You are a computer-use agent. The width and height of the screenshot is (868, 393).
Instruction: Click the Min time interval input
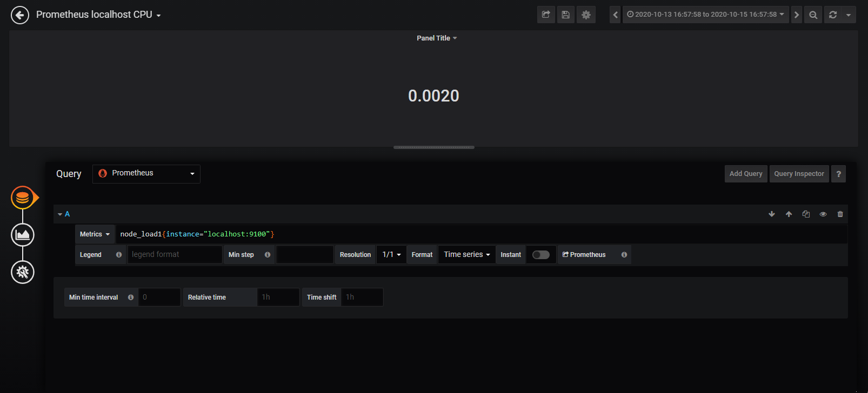pos(159,297)
